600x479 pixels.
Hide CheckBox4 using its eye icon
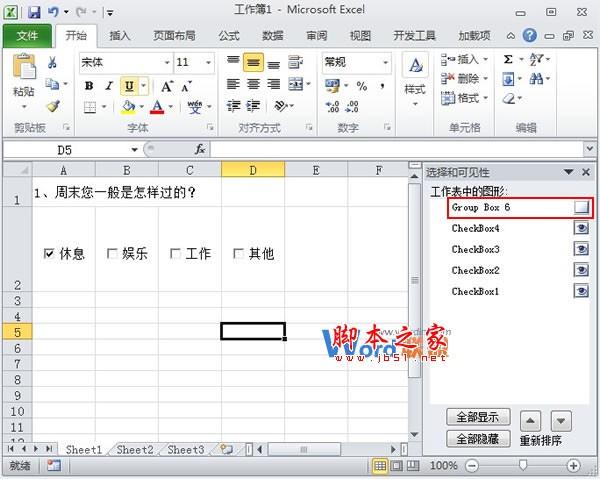[581, 228]
